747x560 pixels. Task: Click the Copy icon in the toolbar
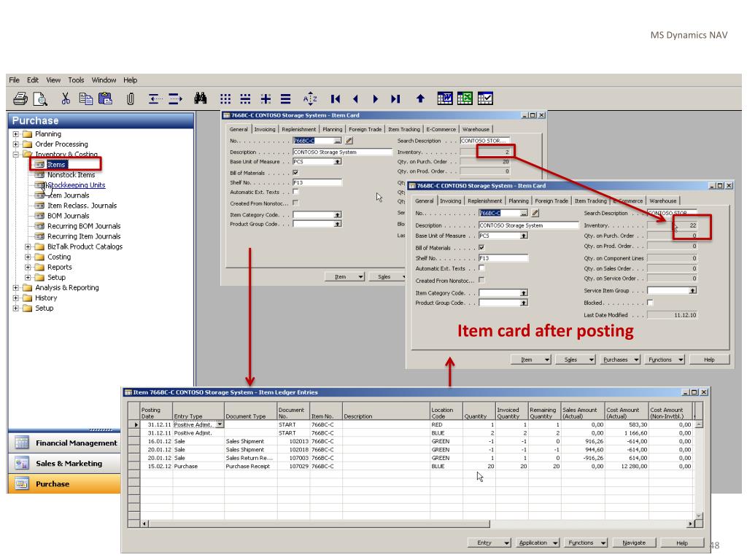click(x=86, y=98)
